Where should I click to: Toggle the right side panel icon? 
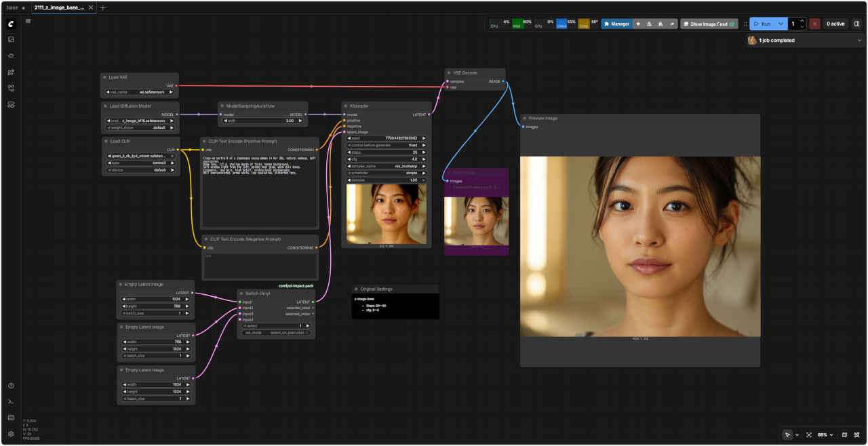[x=856, y=24]
